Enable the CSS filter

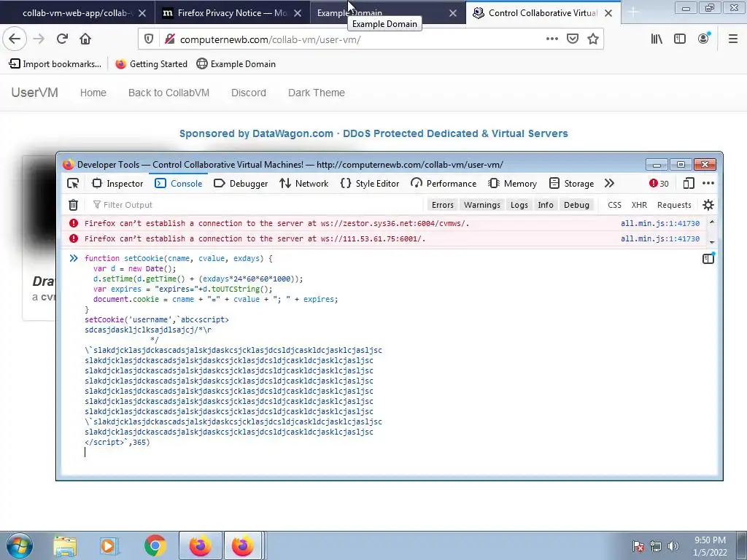pyautogui.click(x=614, y=205)
